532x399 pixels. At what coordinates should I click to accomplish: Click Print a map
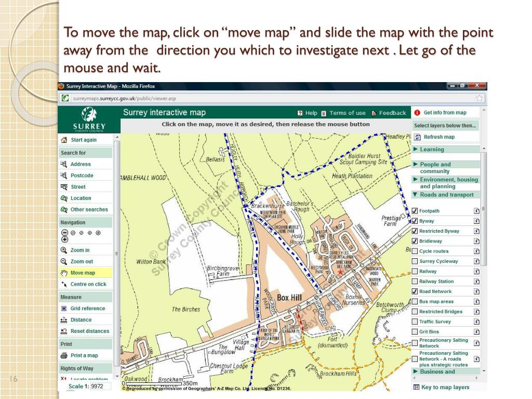click(x=84, y=355)
